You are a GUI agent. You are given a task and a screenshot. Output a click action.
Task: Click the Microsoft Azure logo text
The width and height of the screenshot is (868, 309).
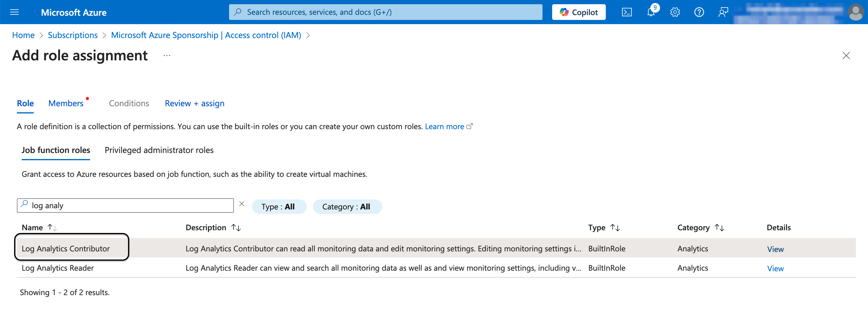[x=74, y=12]
